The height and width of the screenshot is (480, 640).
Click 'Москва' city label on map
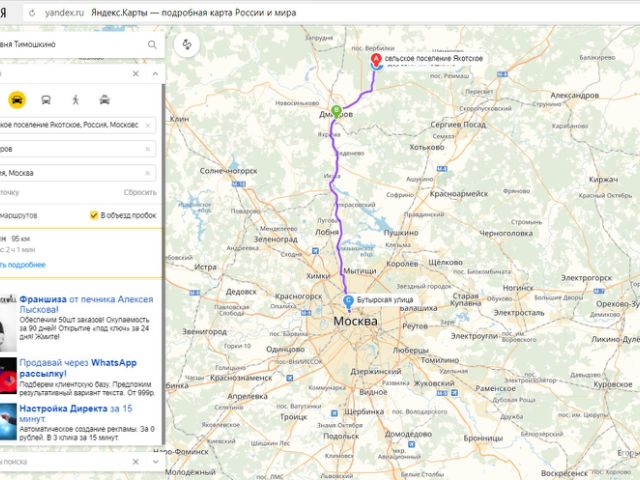pyautogui.click(x=356, y=321)
